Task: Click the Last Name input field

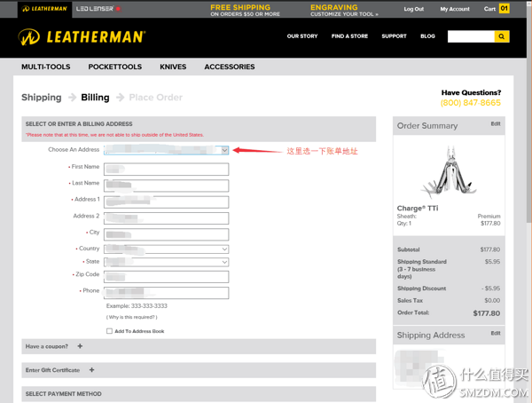Action: pyautogui.click(x=167, y=186)
